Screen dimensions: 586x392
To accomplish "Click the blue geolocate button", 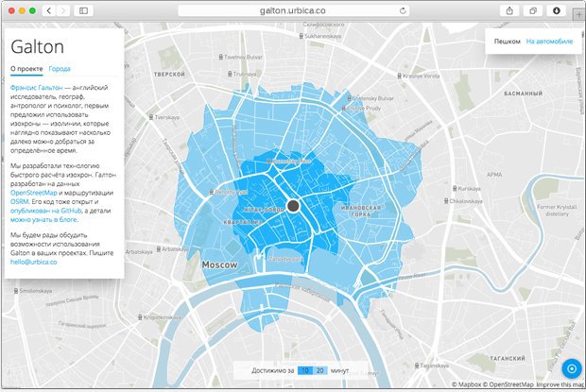I will pyautogui.click(x=572, y=368).
